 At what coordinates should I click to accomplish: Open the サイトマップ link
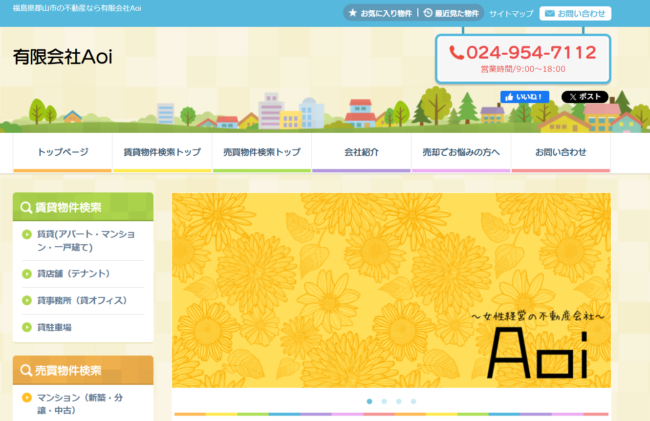511,14
